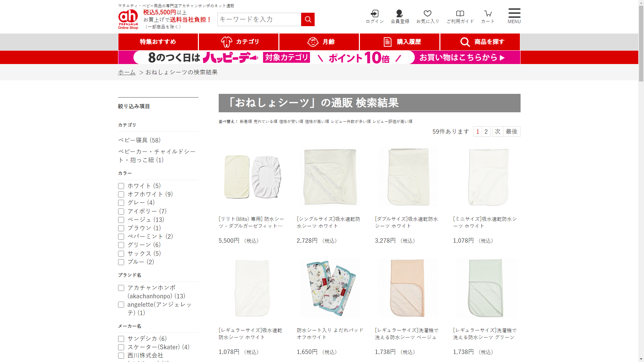Go to results page 2

(x=486, y=131)
